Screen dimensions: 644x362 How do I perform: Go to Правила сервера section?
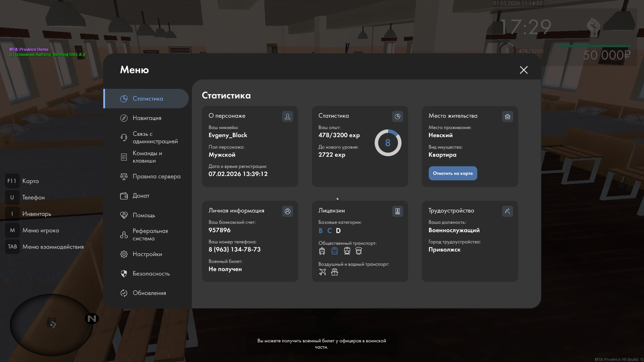pyautogui.click(x=156, y=176)
